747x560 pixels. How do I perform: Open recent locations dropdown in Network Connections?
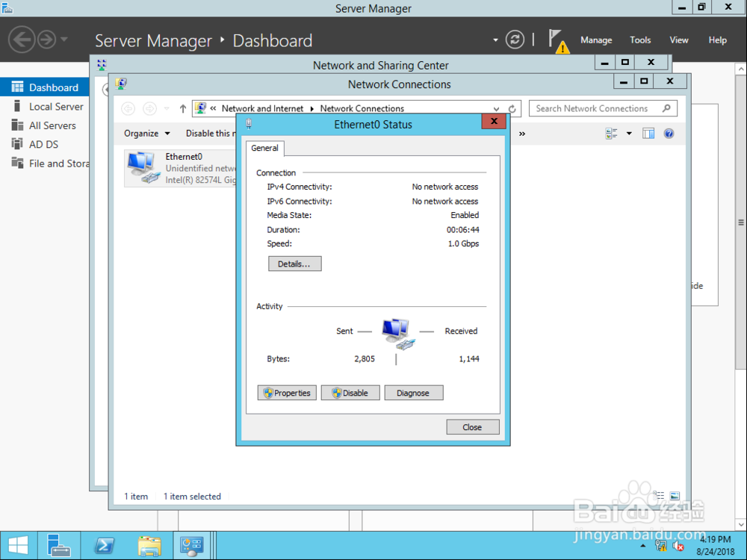point(167,108)
